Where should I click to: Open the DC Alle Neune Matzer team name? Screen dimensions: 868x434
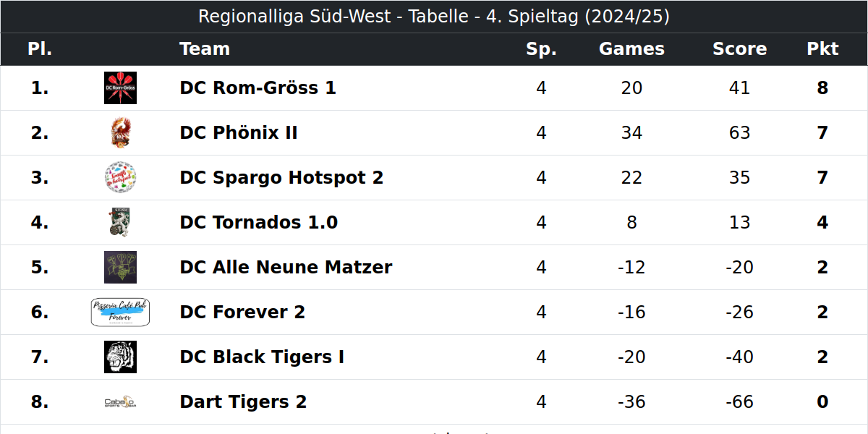click(x=286, y=268)
